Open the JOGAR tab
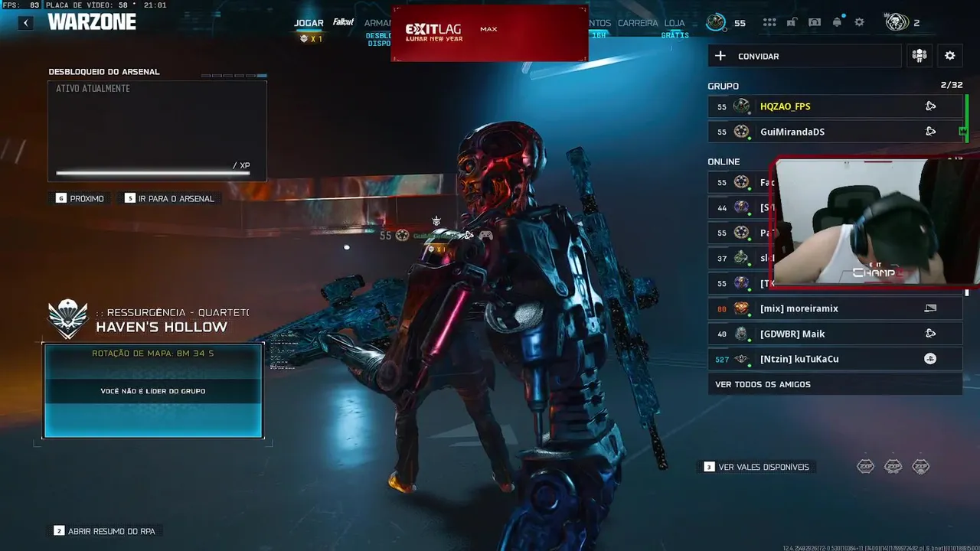 pos(309,23)
